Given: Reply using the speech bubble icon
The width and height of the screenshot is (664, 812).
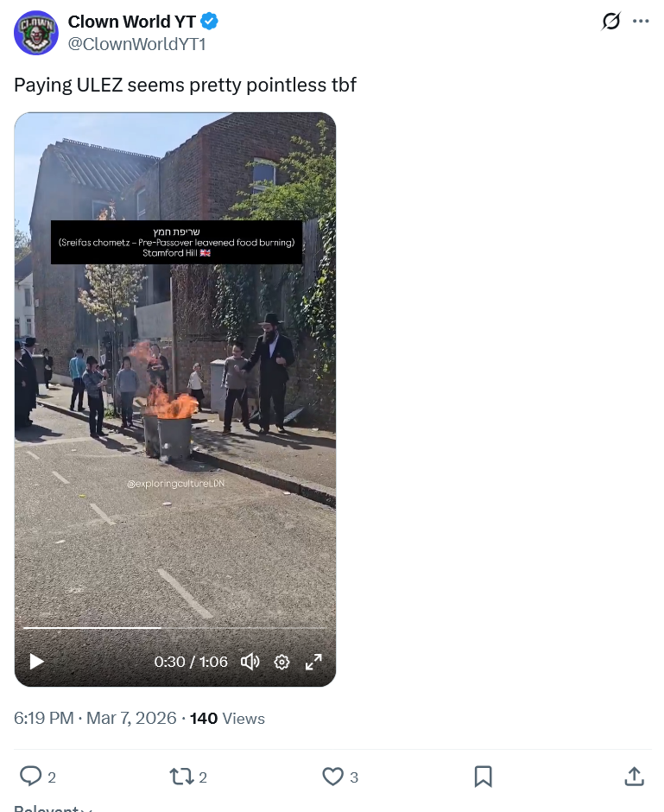Looking at the screenshot, I should pos(30,777).
